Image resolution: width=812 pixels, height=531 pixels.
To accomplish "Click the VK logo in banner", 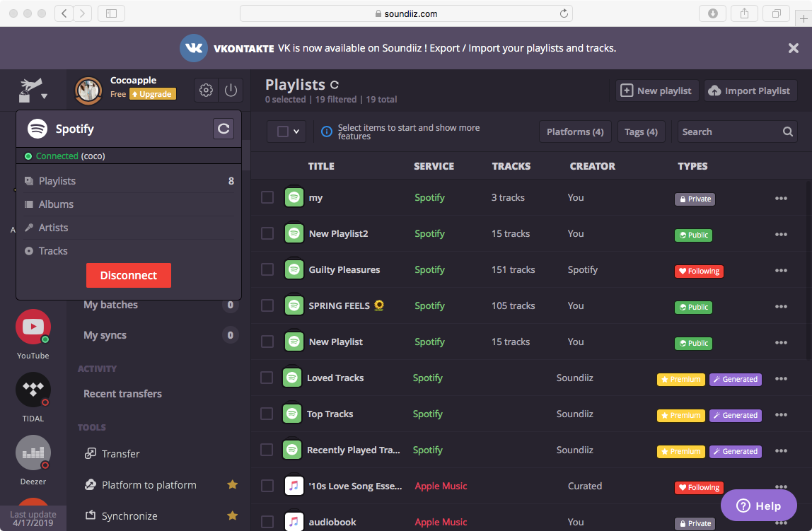I will (x=194, y=47).
